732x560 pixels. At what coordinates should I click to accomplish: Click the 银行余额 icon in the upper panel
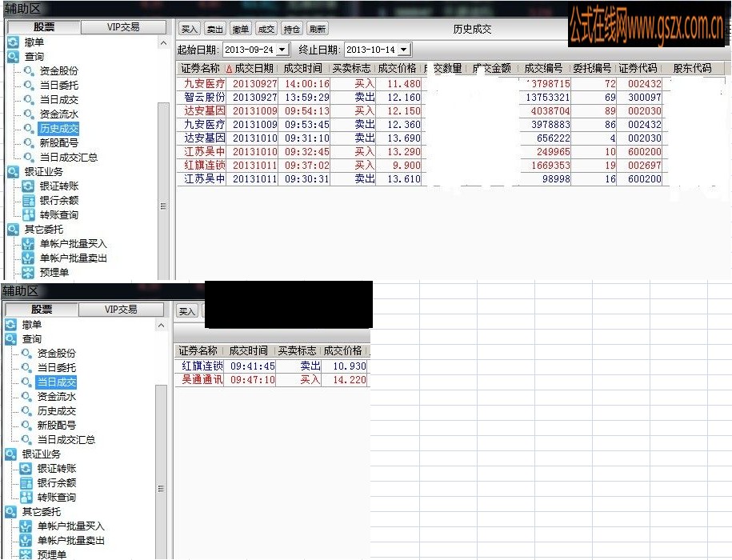point(29,201)
